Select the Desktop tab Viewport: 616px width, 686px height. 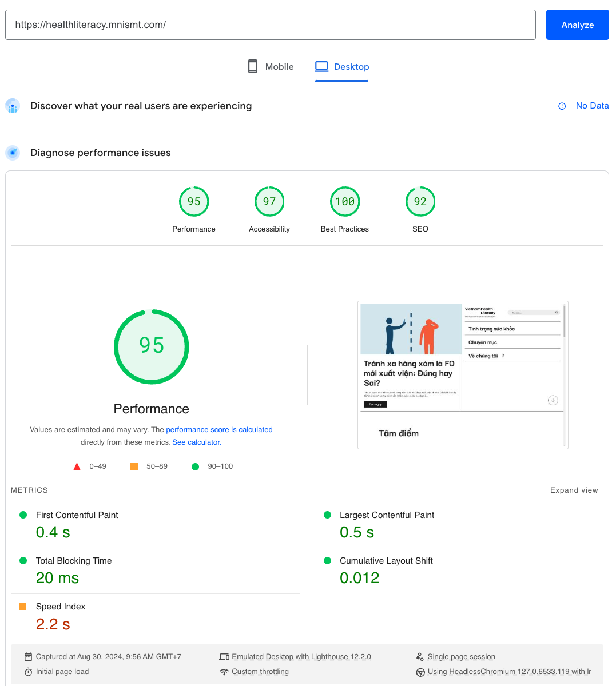pyautogui.click(x=342, y=67)
